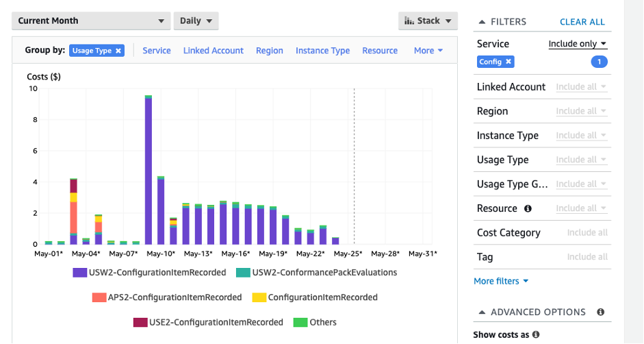
Task: Toggle APS2-ConfigurationItemRecorded legend swatch
Action: tap(99, 297)
